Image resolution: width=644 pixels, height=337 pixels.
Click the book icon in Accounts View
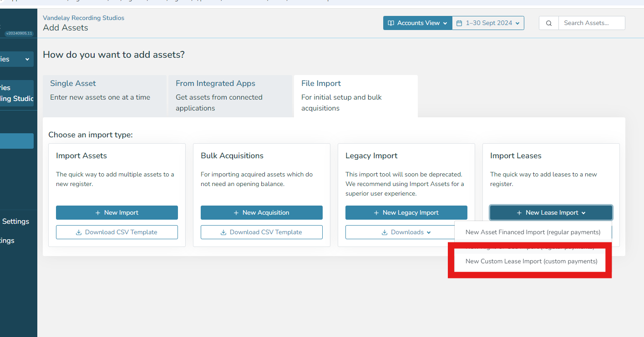pyautogui.click(x=391, y=23)
